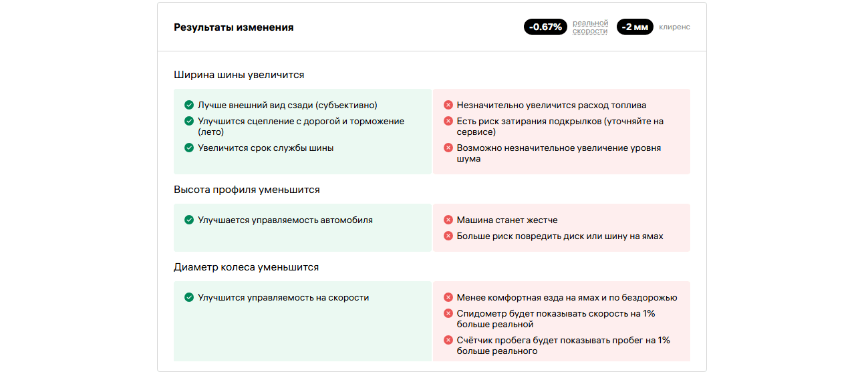Click red cross icon beside 'Спидометр будет показывать'
Image resolution: width=868 pixels, height=374 pixels.
448,313
